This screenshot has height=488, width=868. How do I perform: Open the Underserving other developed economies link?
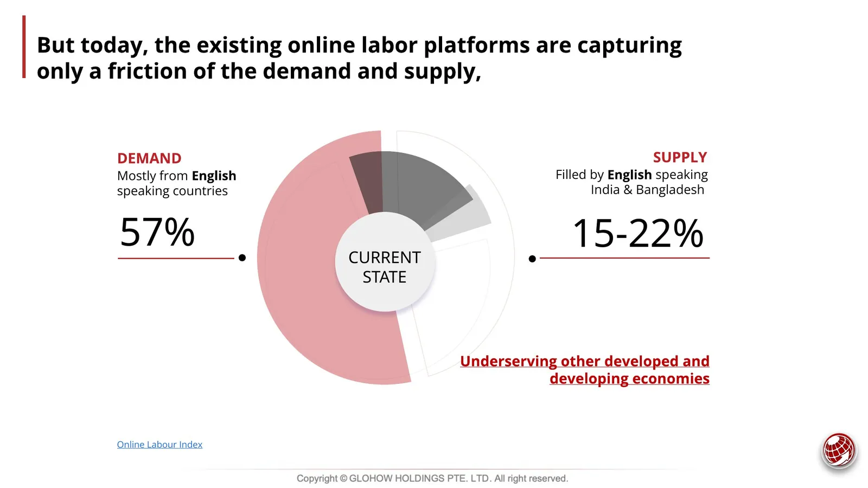pyautogui.click(x=585, y=370)
